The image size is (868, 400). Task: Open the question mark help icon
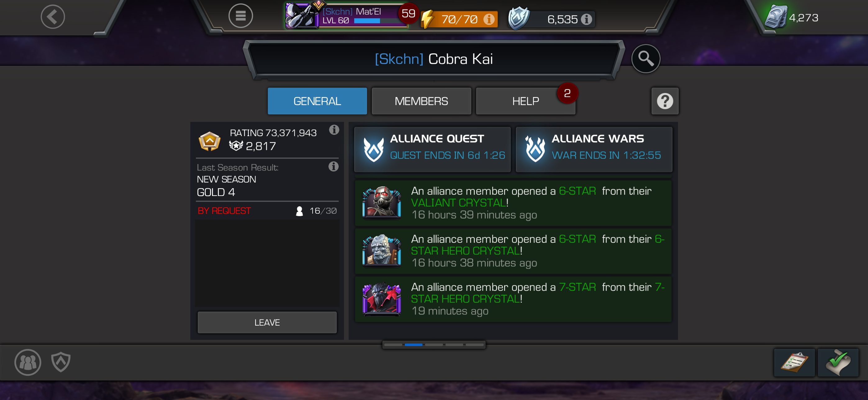point(664,101)
